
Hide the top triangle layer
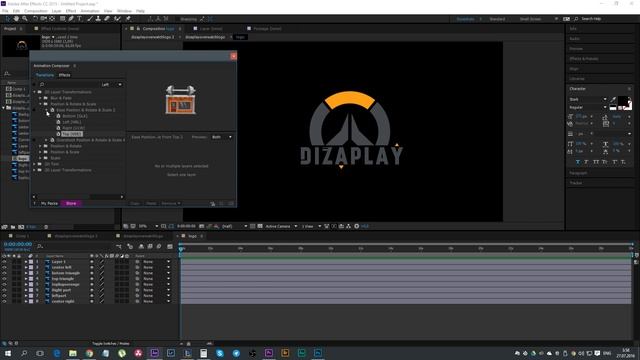4,279
